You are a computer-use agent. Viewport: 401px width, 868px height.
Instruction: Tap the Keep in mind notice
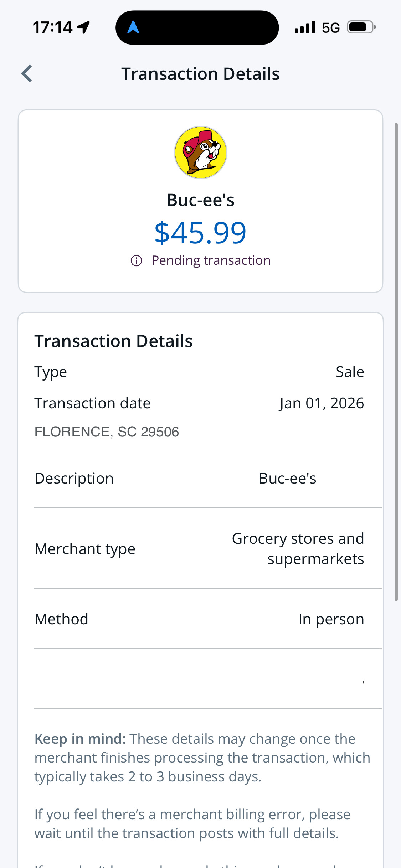202,758
